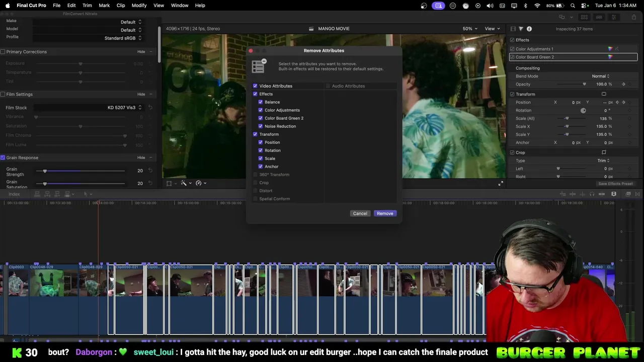Viewport: 644px width, 362px height.
Task: Toggle the browser grid button in toolbar
Action: 584,17
